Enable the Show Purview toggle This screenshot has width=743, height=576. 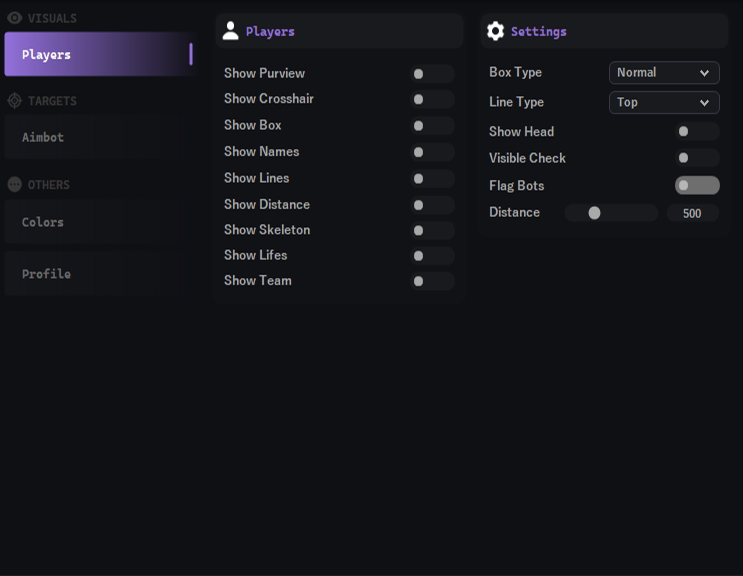click(x=432, y=74)
